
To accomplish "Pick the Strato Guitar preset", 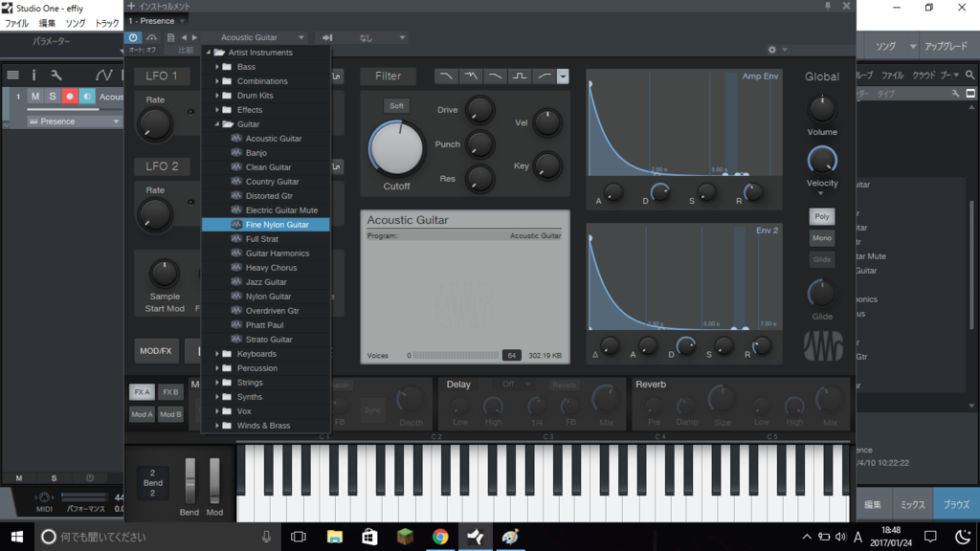I will pyautogui.click(x=266, y=340).
